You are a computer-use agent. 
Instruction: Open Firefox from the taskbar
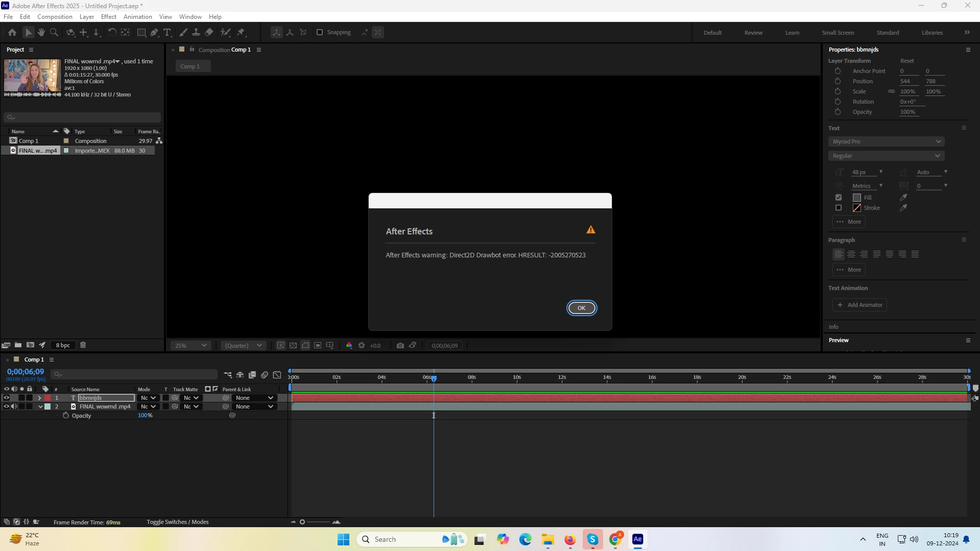[570, 539]
